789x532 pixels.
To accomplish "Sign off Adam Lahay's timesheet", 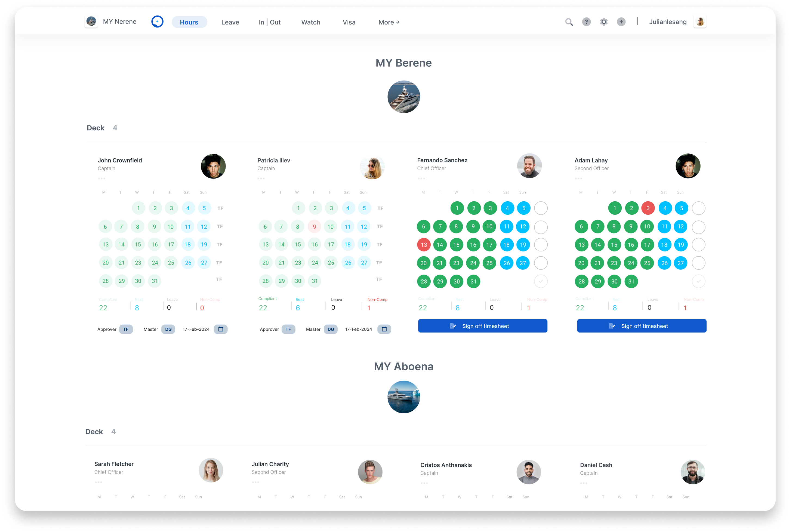I will click(x=641, y=326).
